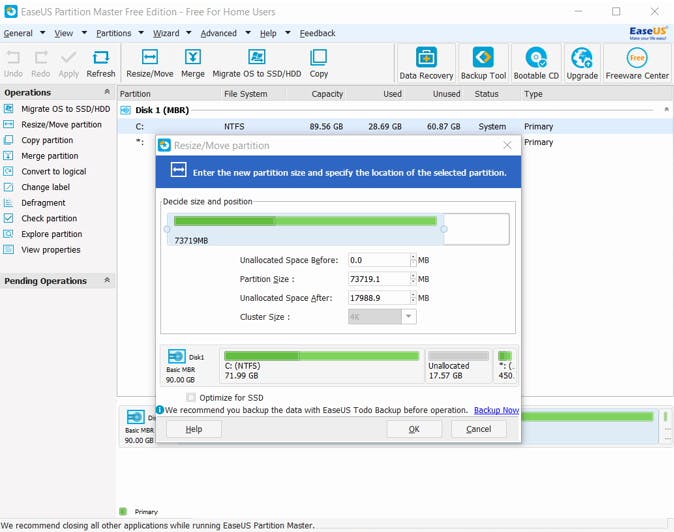Image resolution: width=674 pixels, height=532 pixels.
Task: Select the Unallocated 17.57 GB block
Action: 458,366
